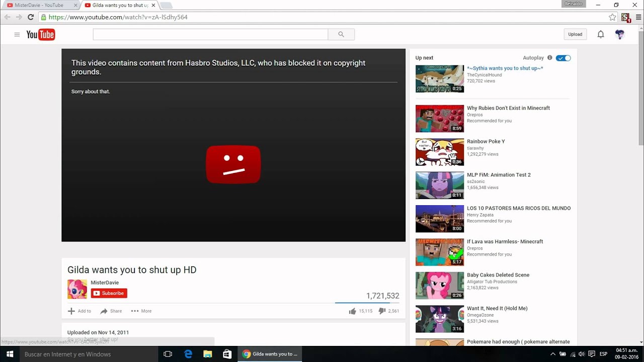The width and height of the screenshot is (644, 362).
Task: Click the taskbar clock and date
Action: pyautogui.click(x=626, y=354)
